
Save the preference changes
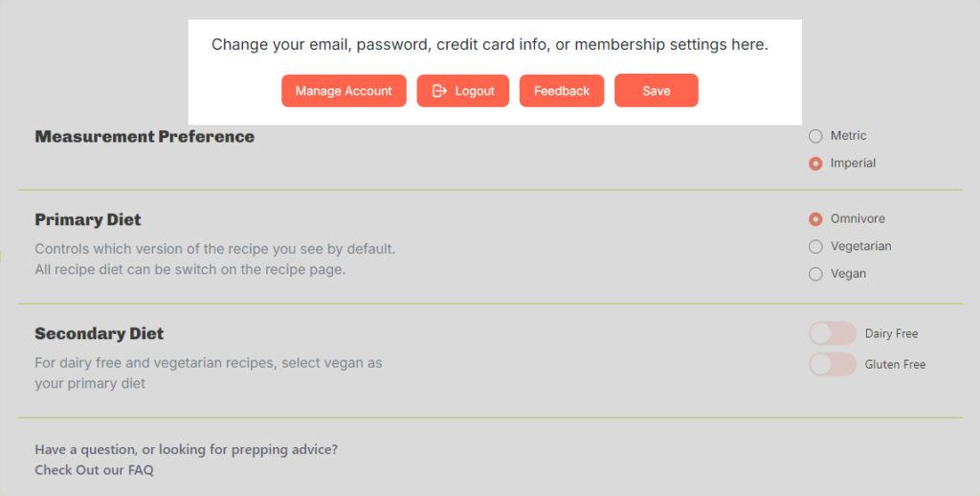[x=656, y=91]
